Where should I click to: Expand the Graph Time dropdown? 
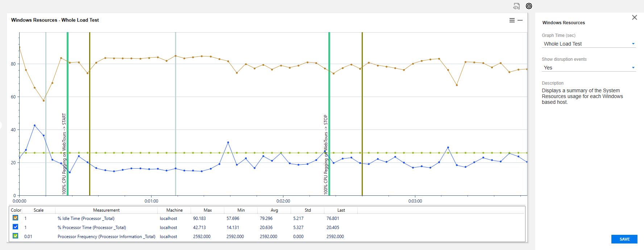pos(588,44)
